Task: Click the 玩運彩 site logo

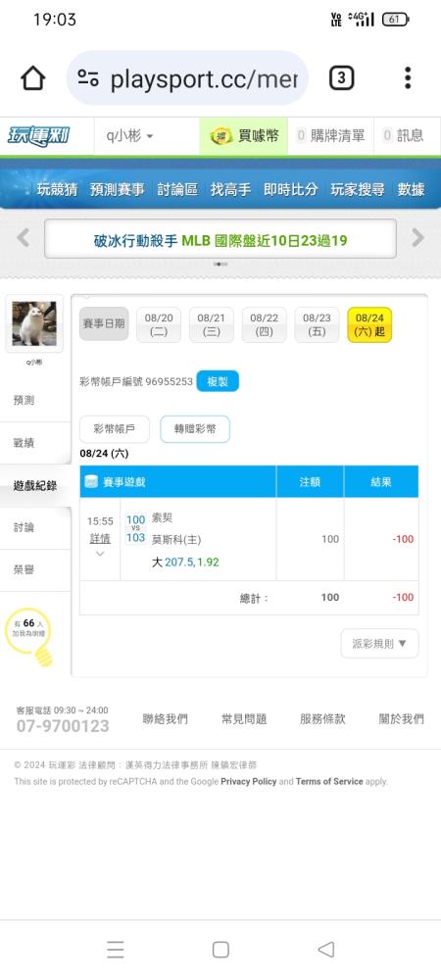Action: 39,135
